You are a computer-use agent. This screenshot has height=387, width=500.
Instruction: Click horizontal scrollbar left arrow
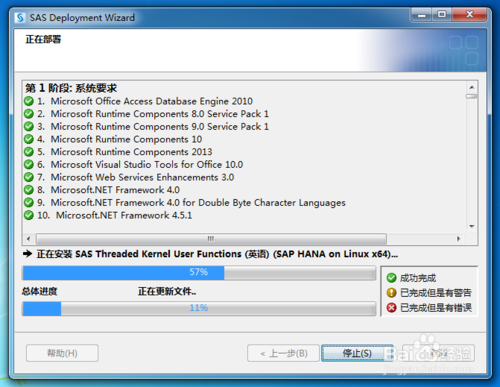click(28, 239)
